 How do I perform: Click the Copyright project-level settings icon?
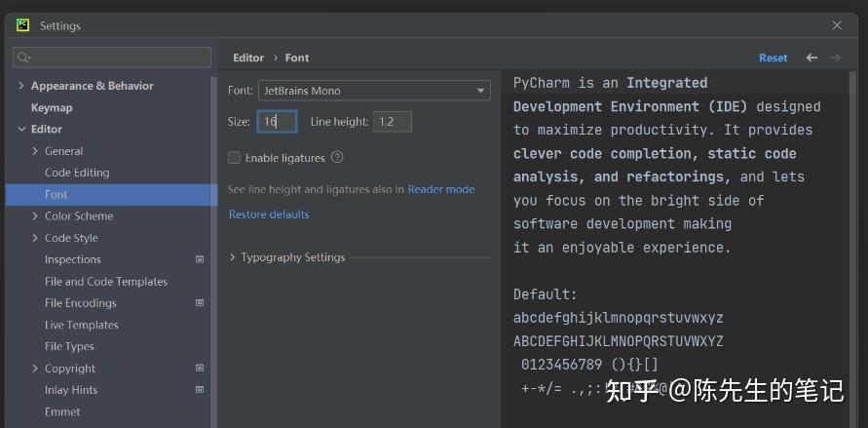point(200,369)
